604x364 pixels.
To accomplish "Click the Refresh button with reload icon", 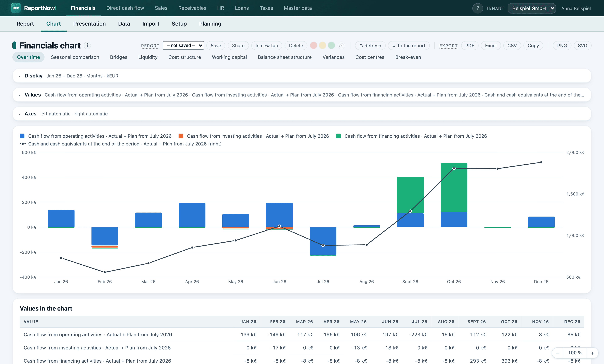I will [370, 45].
